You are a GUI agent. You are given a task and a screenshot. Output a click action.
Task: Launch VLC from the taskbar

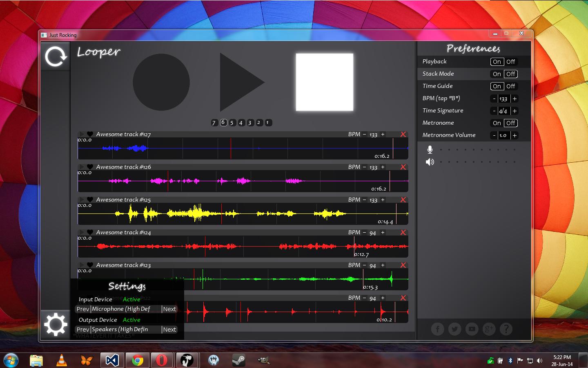61,360
